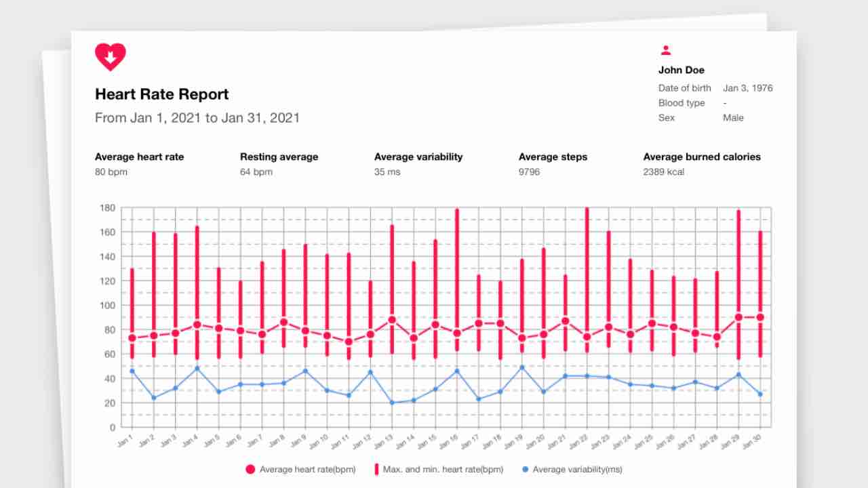Click the Jan 22 x-axis label
The width and height of the screenshot is (868, 488).
click(x=578, y=442)
